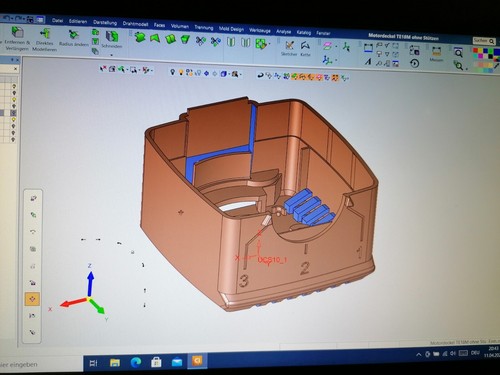Open the Volumen menu
This screenshot has height=375, width=500.
180,26
